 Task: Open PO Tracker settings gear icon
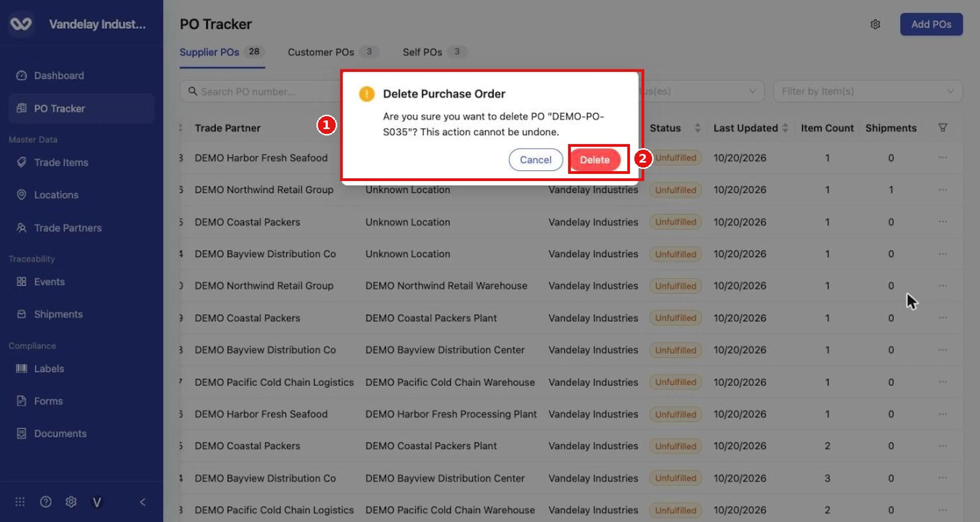point(875,24)
